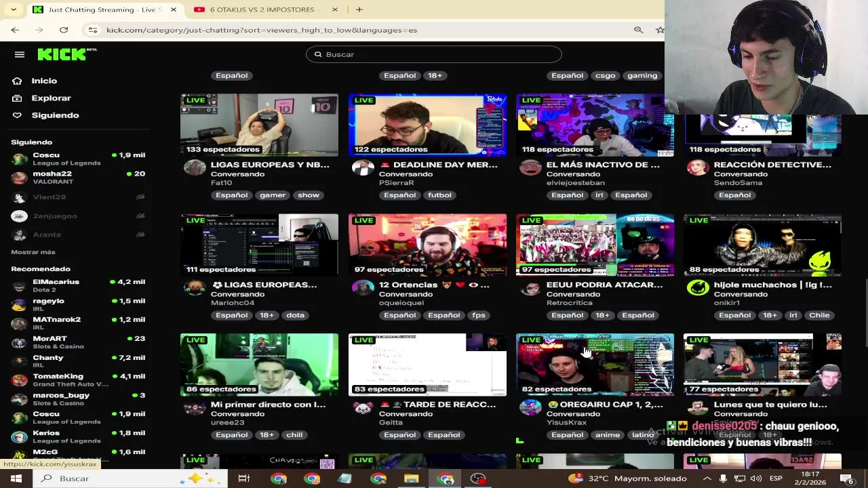
Task: Click the gamer tag under Fat10
Action: pos(273,195)
